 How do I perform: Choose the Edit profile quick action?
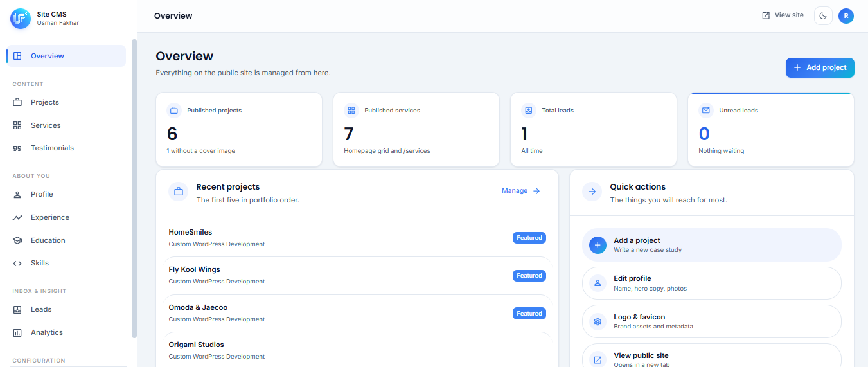(x=712, y=283)
